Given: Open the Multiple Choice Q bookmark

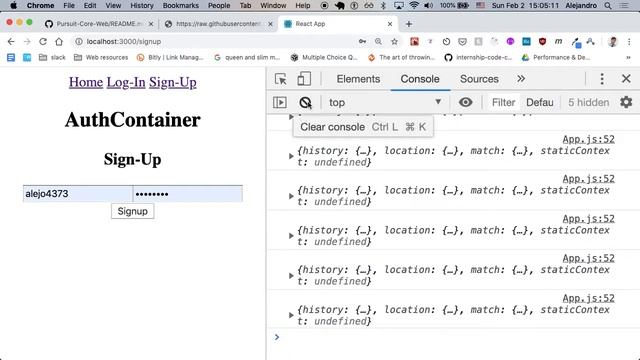Looking at the screenshot, I should 324,58.
